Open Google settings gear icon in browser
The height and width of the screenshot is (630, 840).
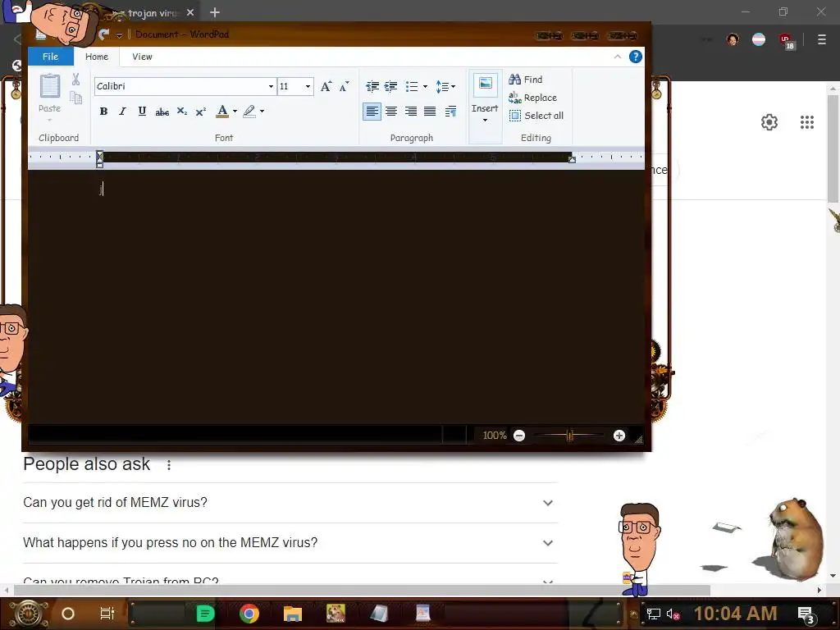(769, 122)
